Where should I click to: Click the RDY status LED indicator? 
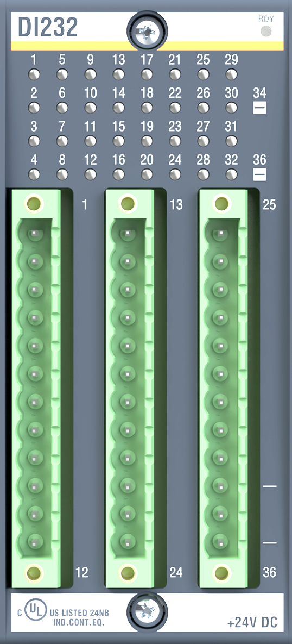266,31
